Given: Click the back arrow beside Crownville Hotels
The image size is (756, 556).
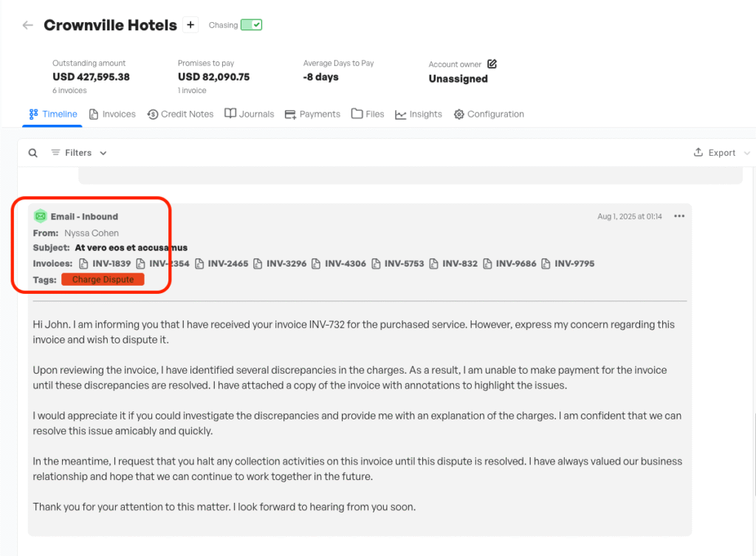Looking at the screenshot, I should pos(28,25).
